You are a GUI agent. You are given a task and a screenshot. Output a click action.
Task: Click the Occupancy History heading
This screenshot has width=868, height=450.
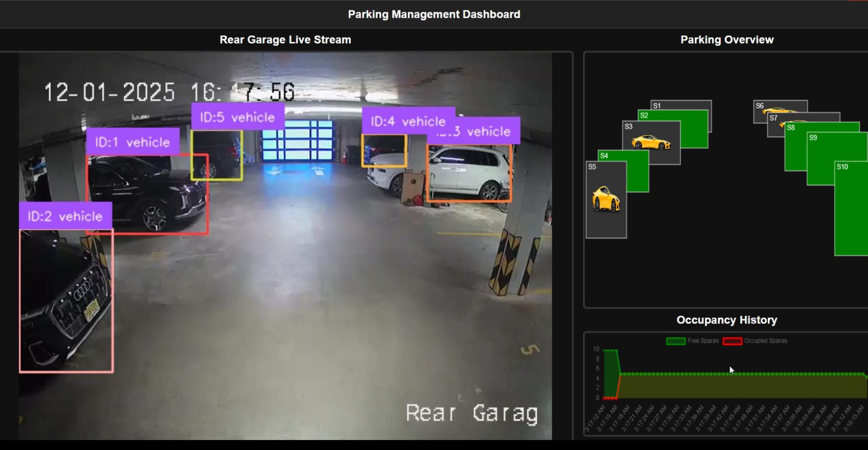click(x=727, y=320)
